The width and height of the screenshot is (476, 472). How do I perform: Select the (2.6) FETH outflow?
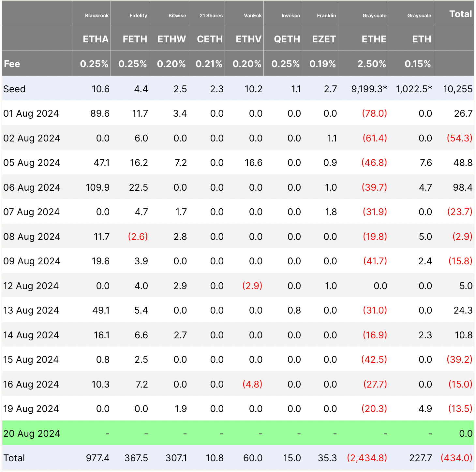click(x=138, y=237)
